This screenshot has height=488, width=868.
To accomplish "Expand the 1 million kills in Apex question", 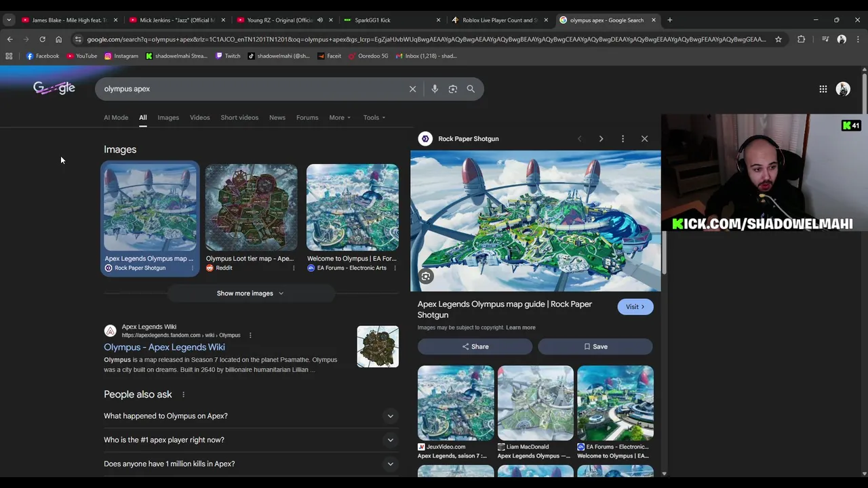I will (x=250, y=464).
